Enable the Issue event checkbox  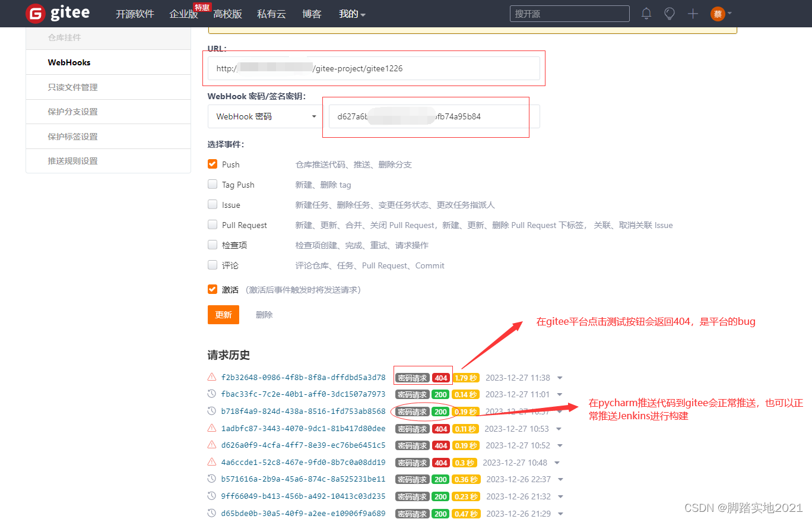(x=212, y=204)
